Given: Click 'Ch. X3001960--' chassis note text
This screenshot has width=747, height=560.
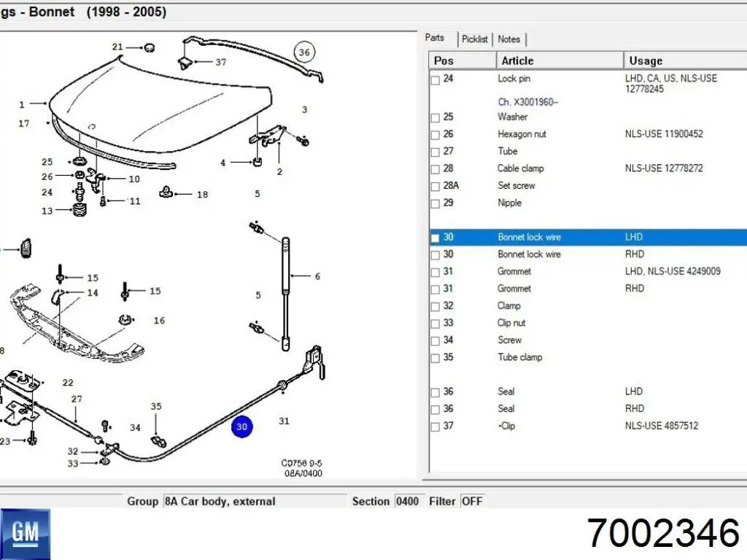Looking at the screenshot, I should pos(527,102).
